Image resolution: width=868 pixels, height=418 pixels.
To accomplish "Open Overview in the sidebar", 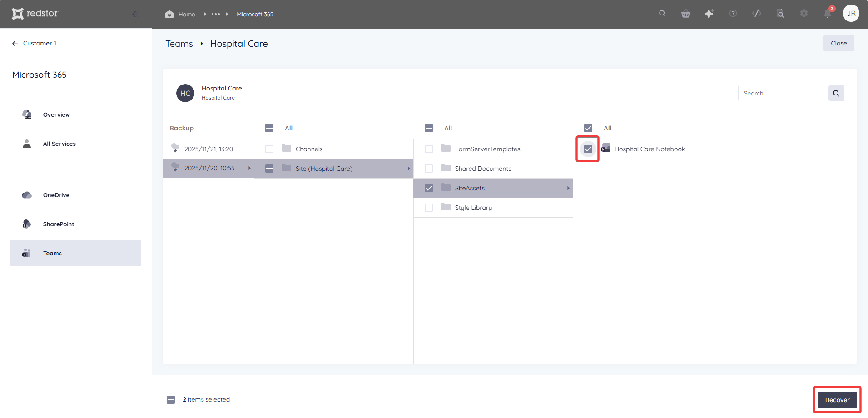I will tap(56, 115).
